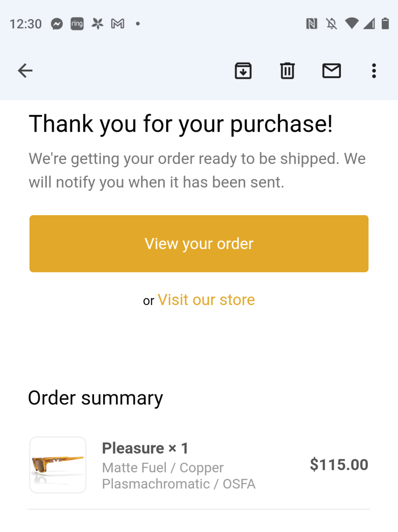Image resolution: width=398 pixels, height=532 pixels.
Task: Delete this email with trash icon
Action: pyautogui.click(x=287, y=70)
